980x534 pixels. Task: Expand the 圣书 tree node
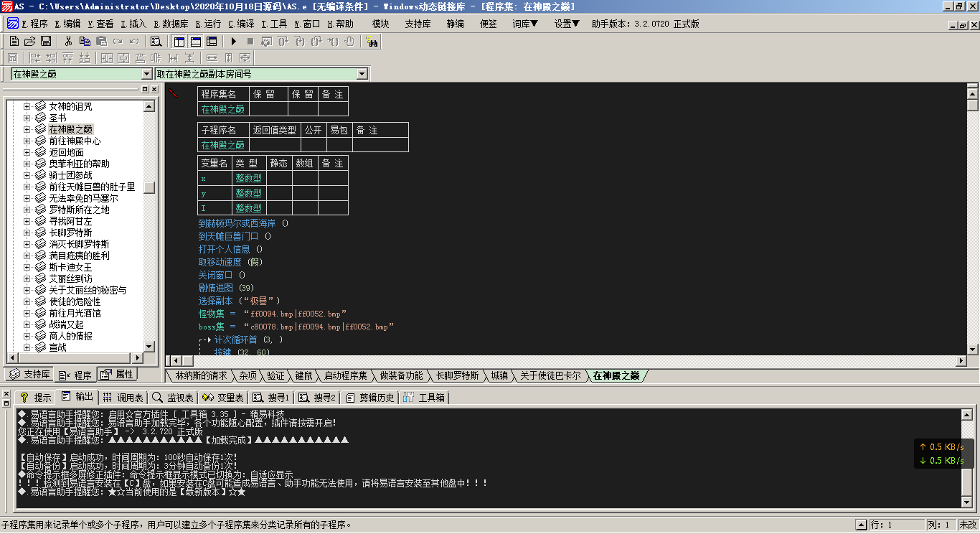27,118
